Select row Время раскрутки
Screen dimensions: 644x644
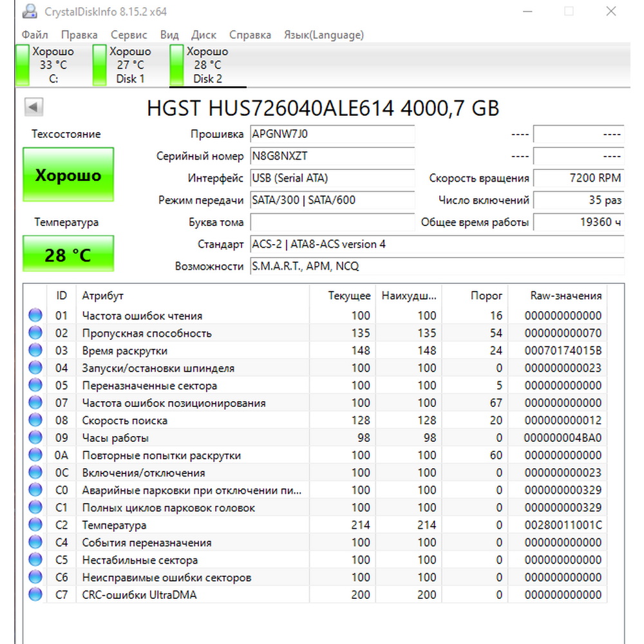[x=315, y=350]
